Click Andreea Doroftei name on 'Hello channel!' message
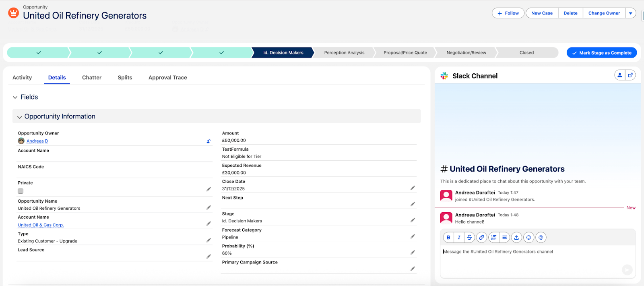Image resolution: width=644 pixels, height=286 pixels. click(475, 215)
